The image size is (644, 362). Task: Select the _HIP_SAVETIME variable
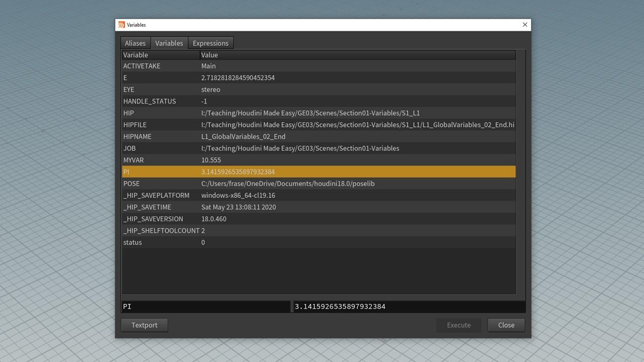(x=147, y=207)
